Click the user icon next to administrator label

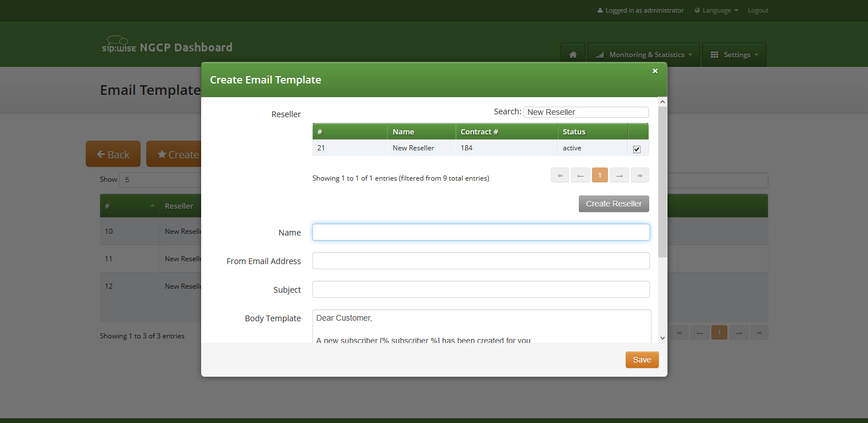[x=599, y=10]
